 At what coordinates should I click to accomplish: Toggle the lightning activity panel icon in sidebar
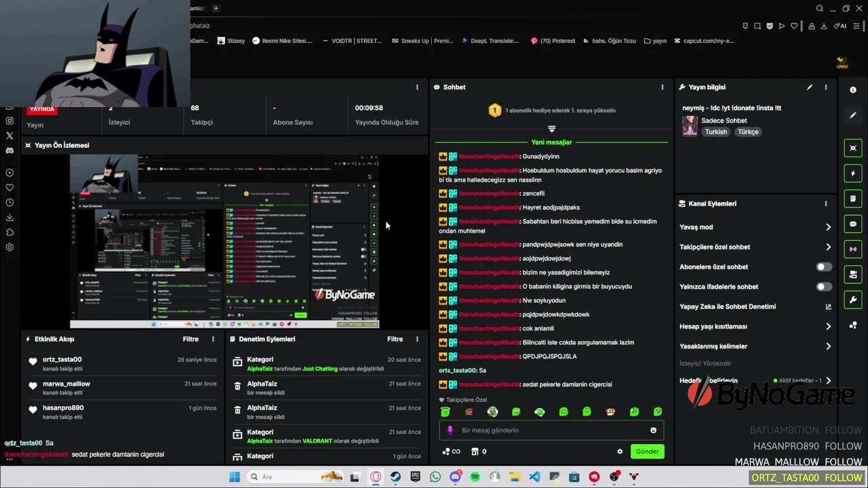[853, 174]
